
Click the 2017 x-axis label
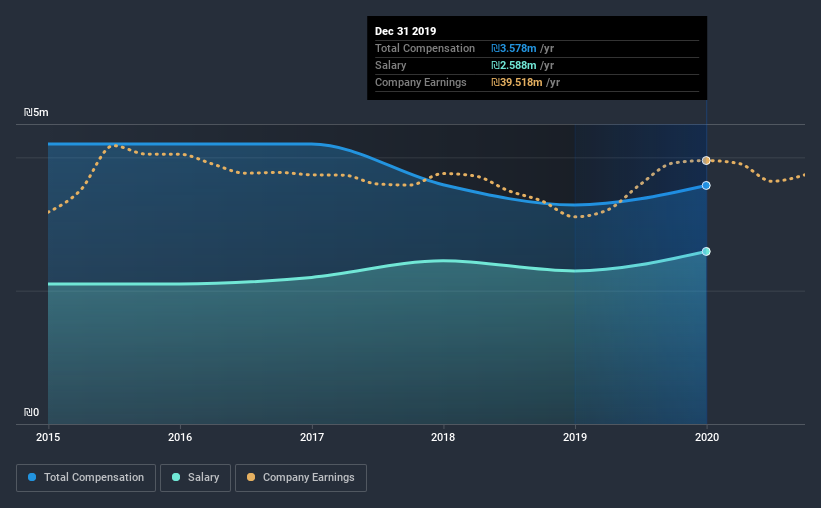point(312,437)
